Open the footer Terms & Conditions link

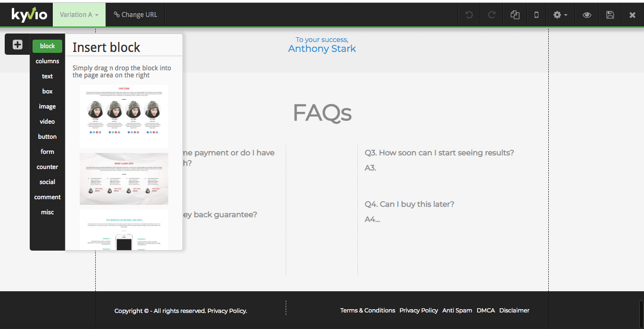(368, 310)
